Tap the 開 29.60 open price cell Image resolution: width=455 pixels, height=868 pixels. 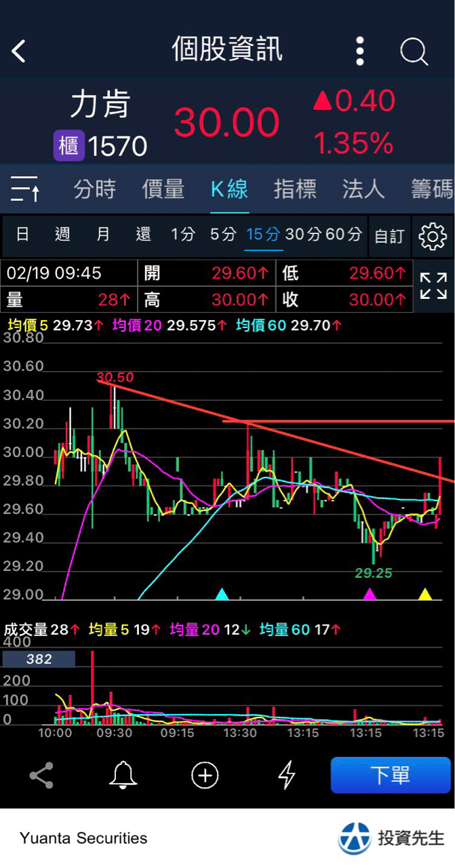click(x=206, y=273)
